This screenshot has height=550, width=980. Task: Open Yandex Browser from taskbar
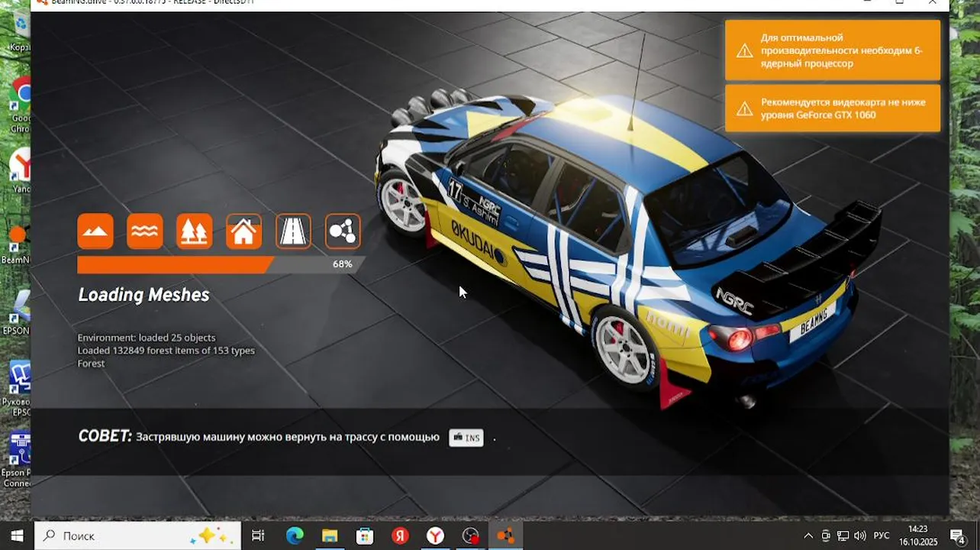click(x=435, y=535)
